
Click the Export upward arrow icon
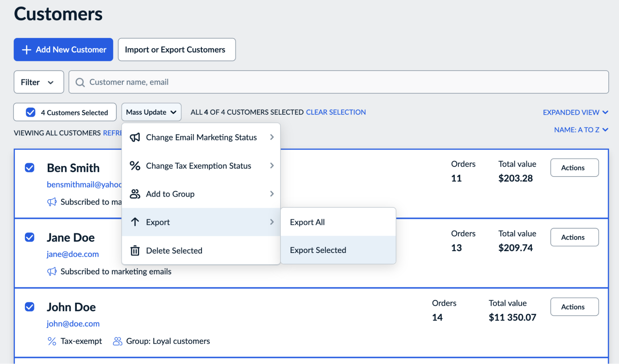pos(135,222)
